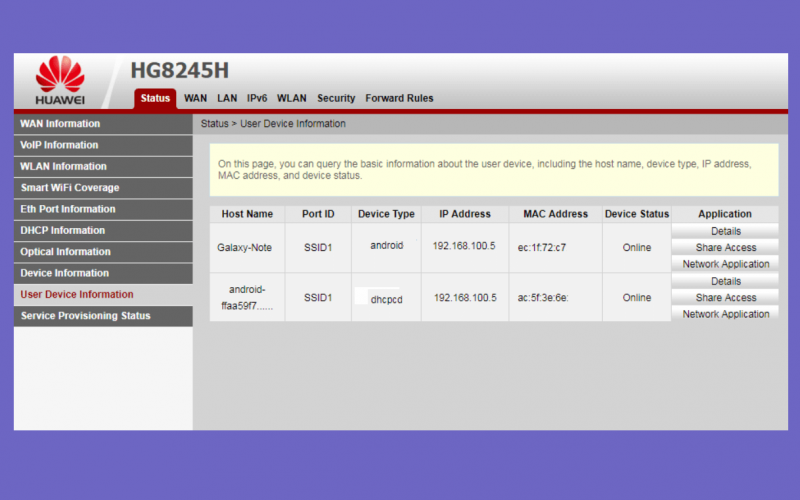Click User Device Information sidebar item
The height and width of the screenshot is (500, 800).
tap(103, 295)
